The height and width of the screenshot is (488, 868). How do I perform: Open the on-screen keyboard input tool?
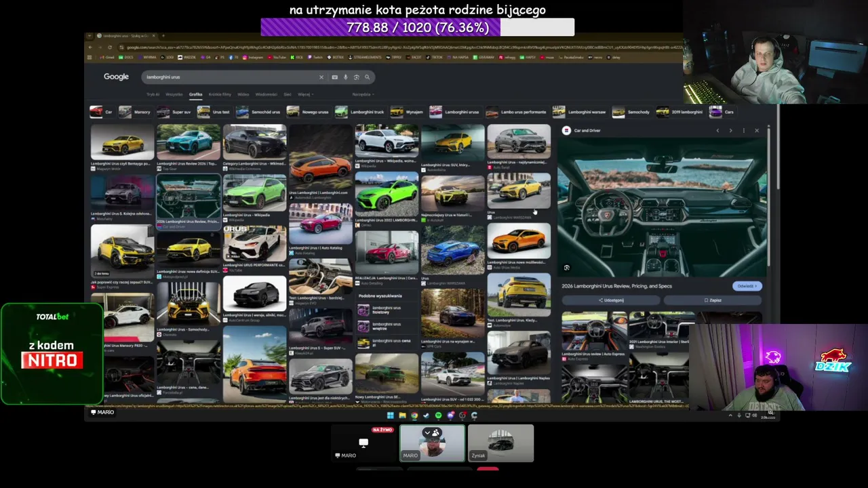pos(334,77)
